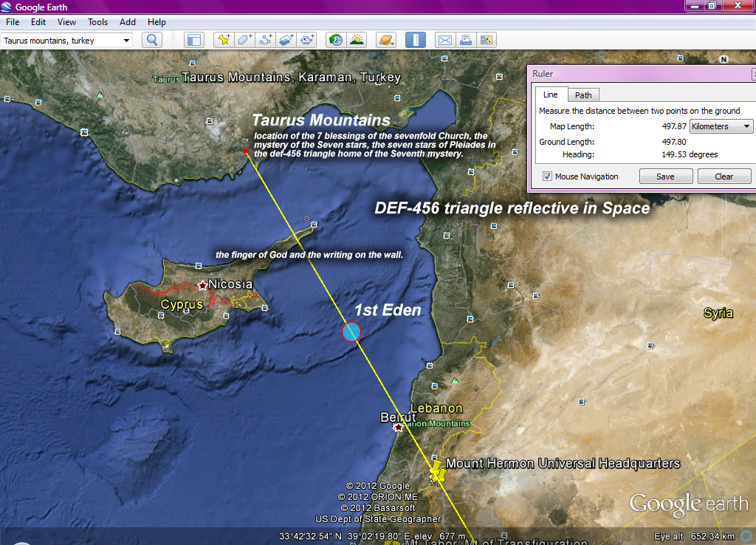
Task: Add a polygon from the toolbar
Action: 244,40
